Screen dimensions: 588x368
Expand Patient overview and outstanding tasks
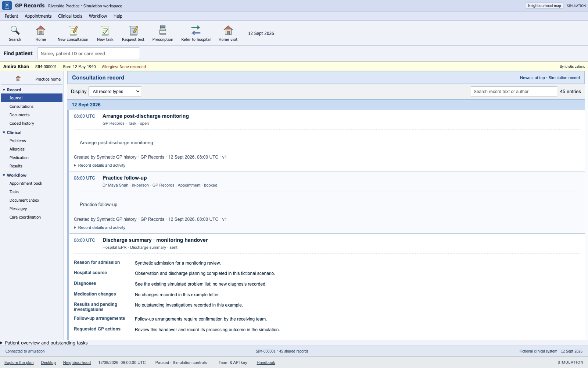[44, 343]
